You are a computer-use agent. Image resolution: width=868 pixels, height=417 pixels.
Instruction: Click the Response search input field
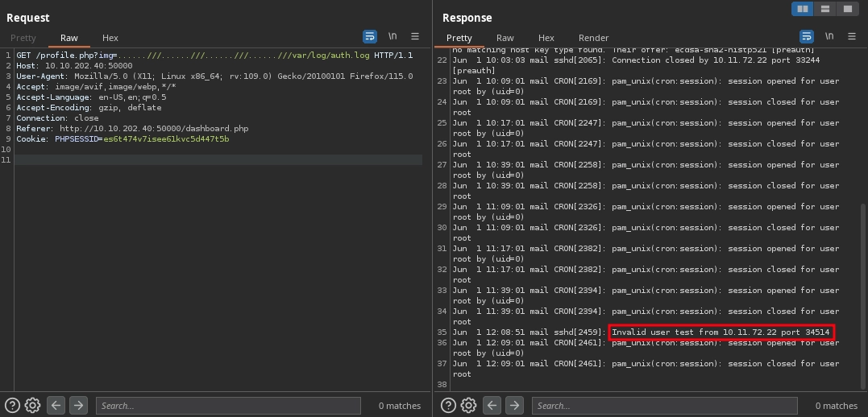(664, 406)
